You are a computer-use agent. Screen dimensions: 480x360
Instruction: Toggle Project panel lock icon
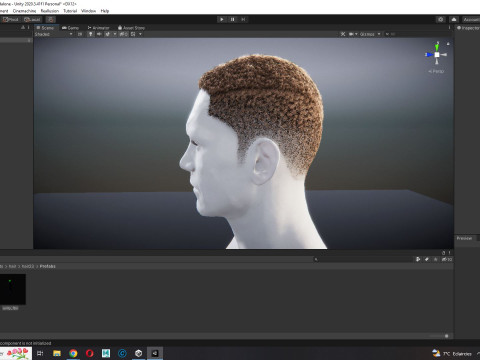coord(444,253)
